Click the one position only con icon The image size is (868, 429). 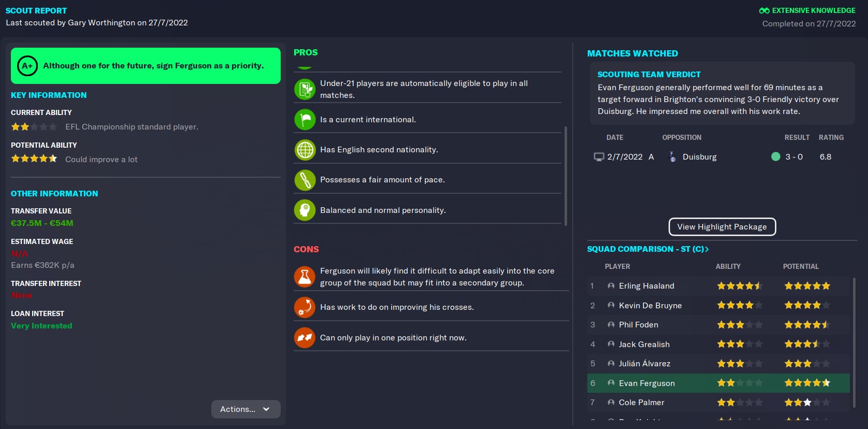coord(305,337)
